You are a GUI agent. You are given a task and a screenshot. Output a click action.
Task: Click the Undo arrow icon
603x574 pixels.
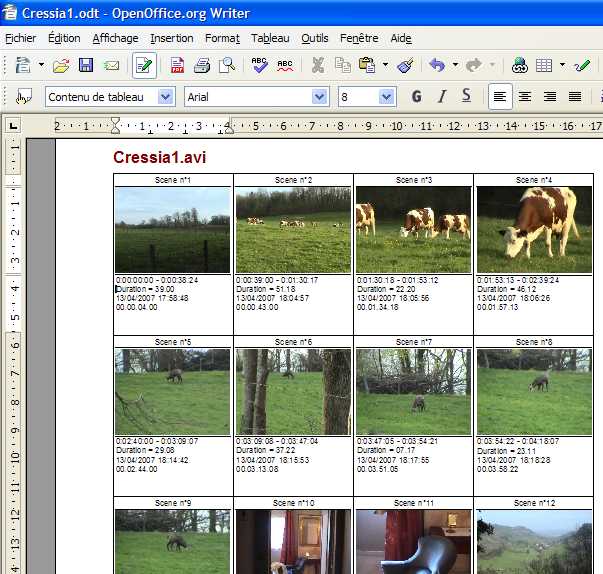coord(437,65)
